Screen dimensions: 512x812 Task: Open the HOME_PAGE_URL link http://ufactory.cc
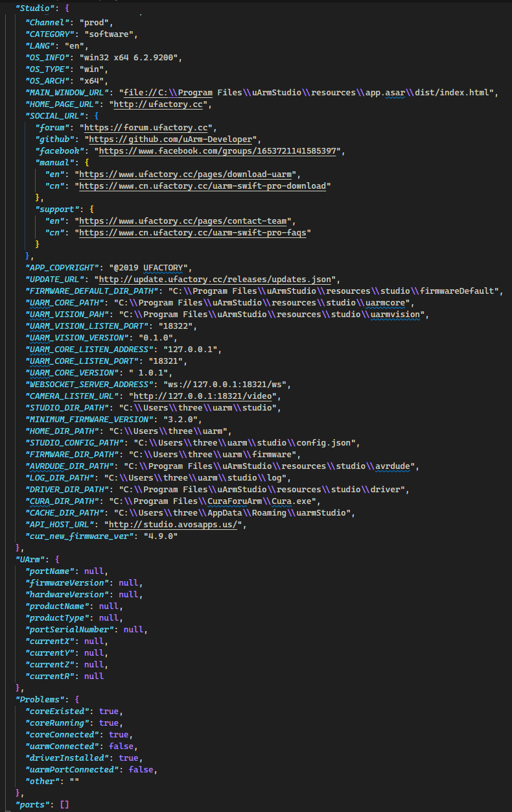[x=159, y=104]
